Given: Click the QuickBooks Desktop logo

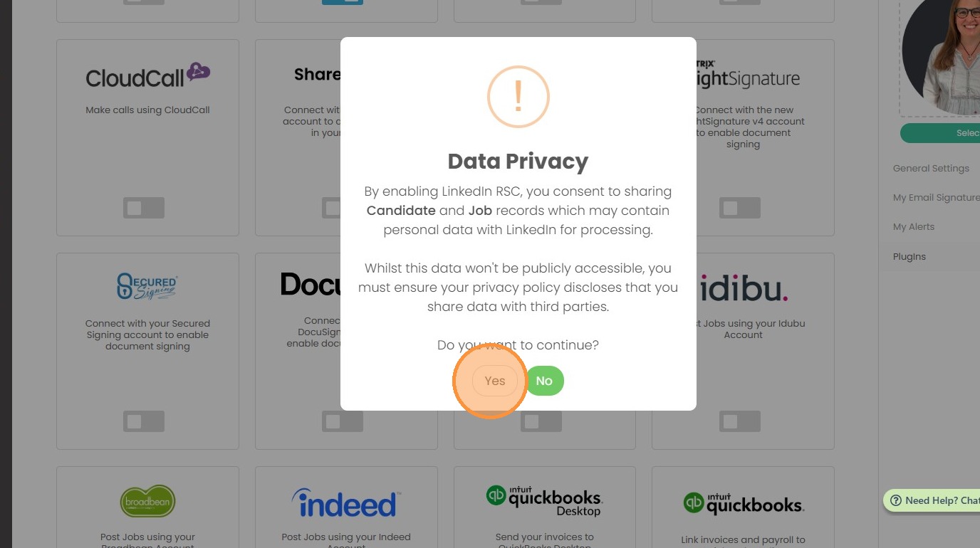Looking at the screenshot, I should tap(544, 500).
